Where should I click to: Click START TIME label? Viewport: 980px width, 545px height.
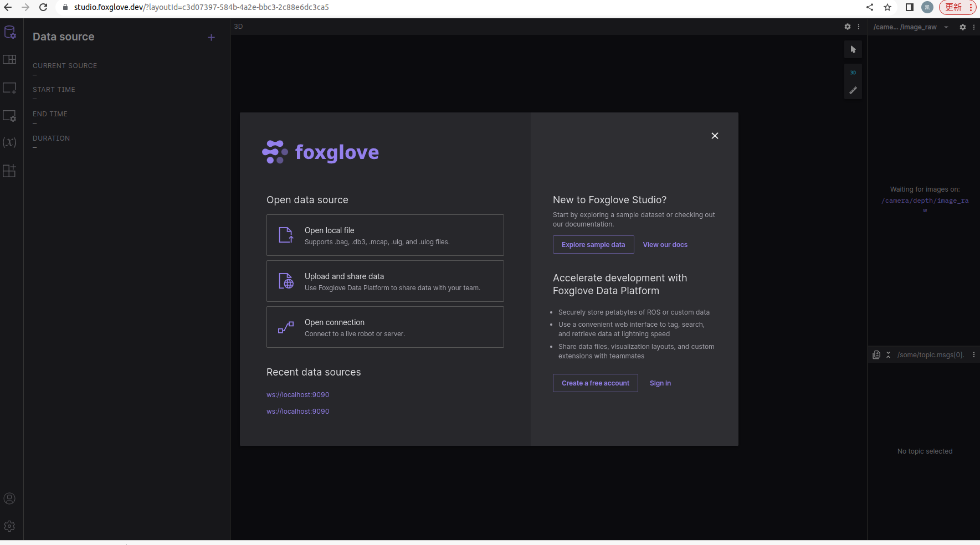(x=54, y=90)
